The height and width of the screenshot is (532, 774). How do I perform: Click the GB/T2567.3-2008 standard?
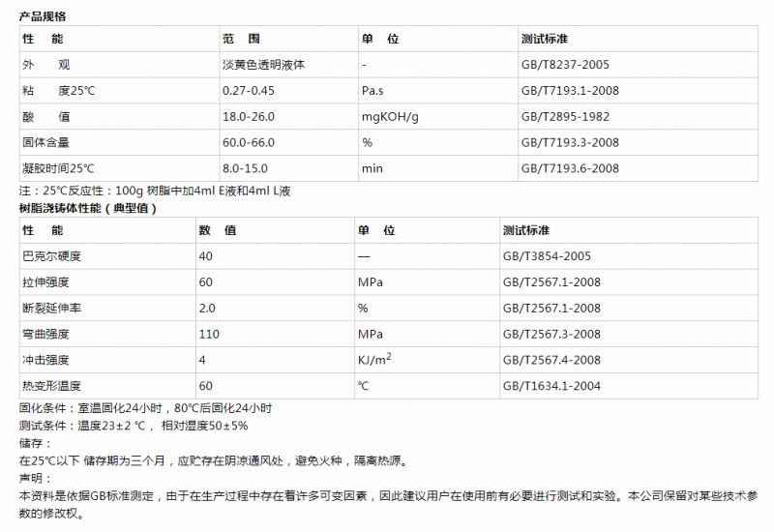[x=551, y=335]
